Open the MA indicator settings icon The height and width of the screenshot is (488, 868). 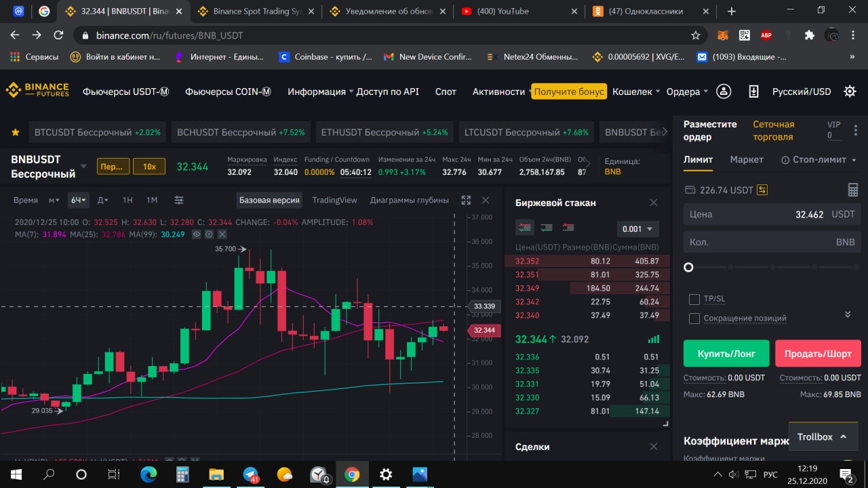(209, 234)
